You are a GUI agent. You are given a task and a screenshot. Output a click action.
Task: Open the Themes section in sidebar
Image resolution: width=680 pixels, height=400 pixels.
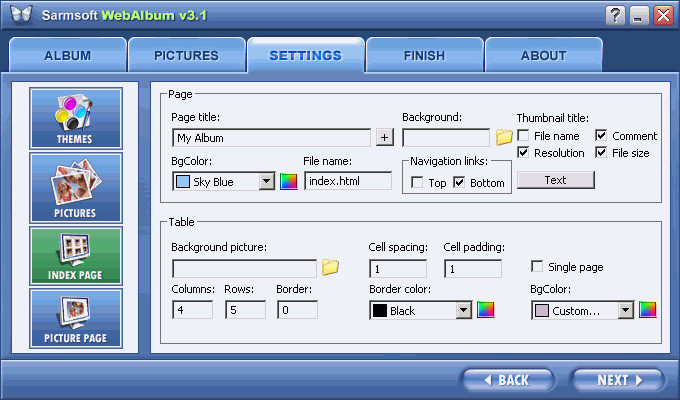pos(76,118)
